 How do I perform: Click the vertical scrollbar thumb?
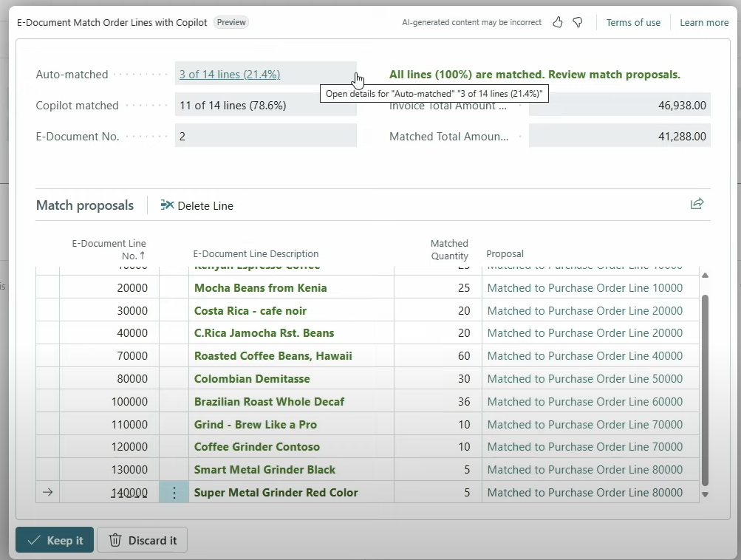pyautogui.click(x=705, y=390)
